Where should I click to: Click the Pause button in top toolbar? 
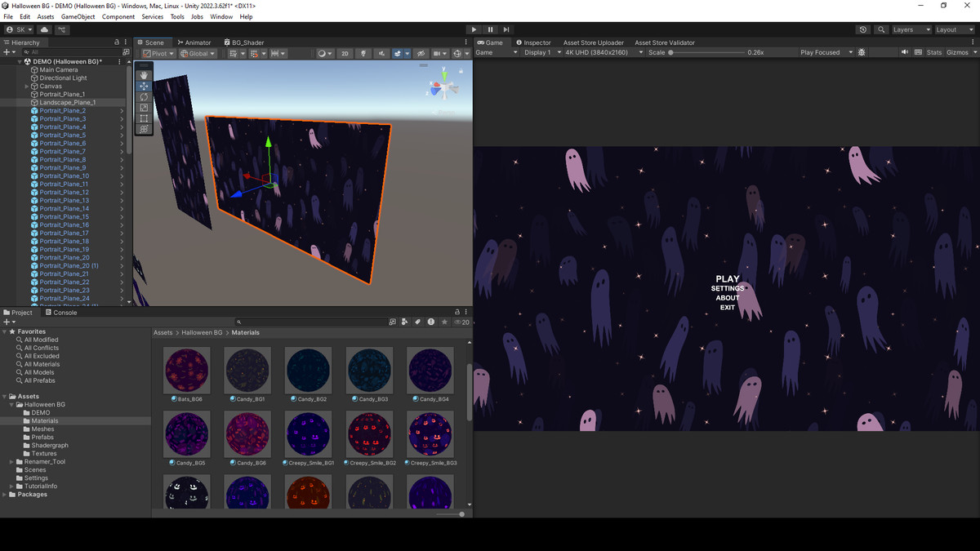coord(490,29)
